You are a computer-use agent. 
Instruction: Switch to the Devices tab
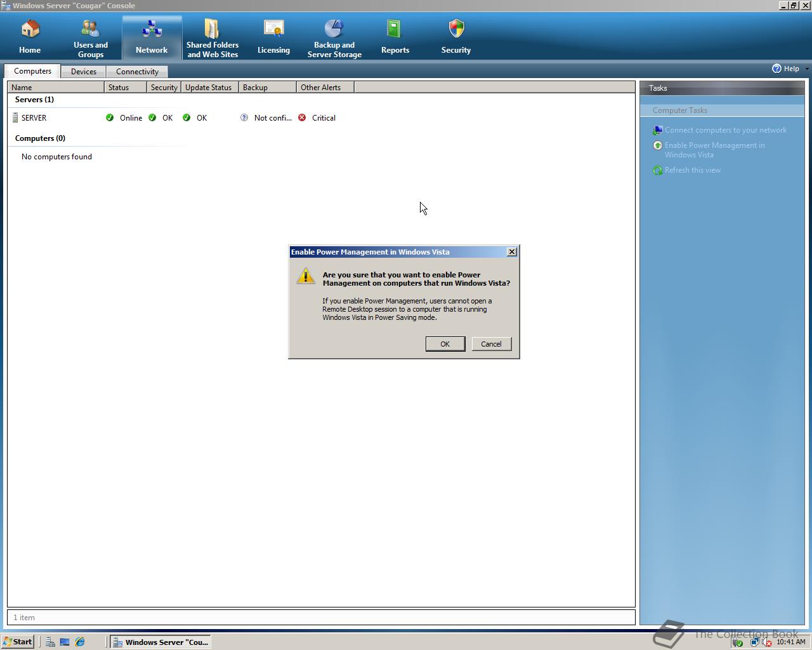[x=84, y=72]
